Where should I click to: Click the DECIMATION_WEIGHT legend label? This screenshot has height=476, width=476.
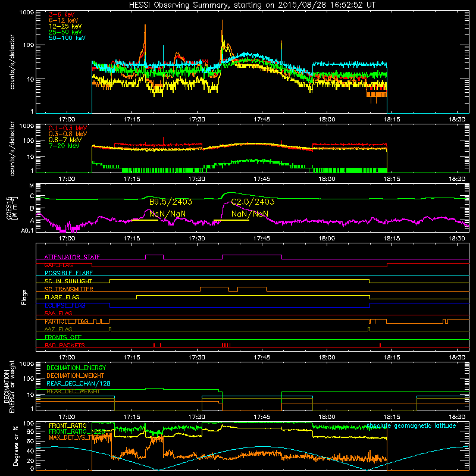click(x=76, y=375)
